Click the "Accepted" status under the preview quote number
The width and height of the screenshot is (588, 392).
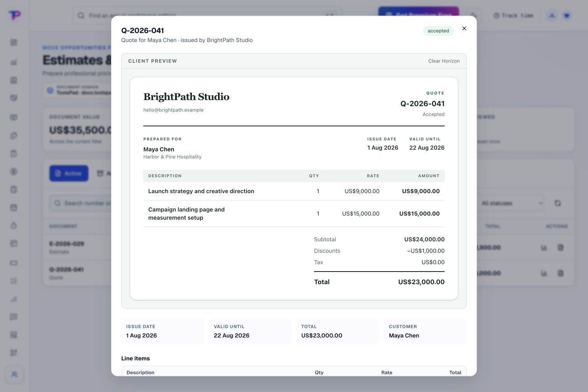434,114
